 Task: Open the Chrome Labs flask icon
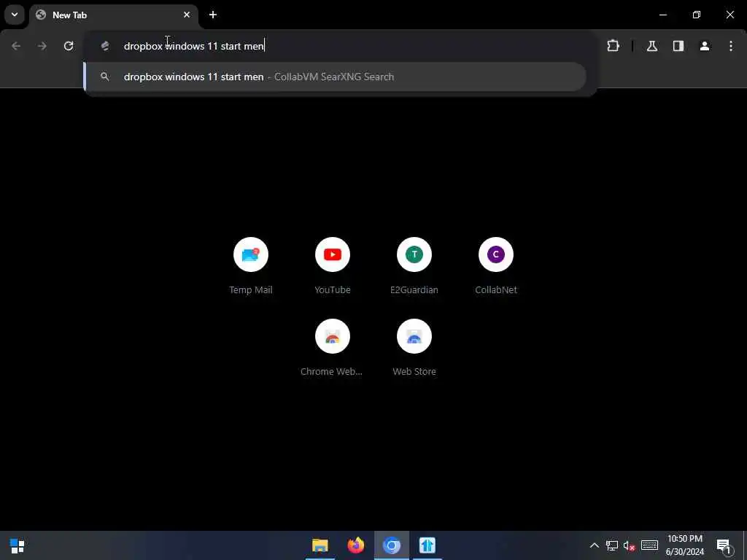652,46
